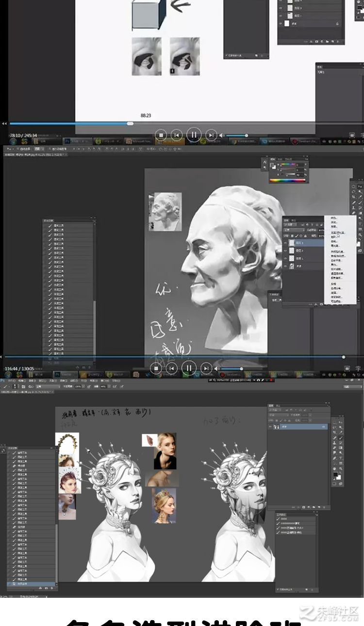Viewport: 364px width, 626px height.
Task: Select highlighted last state in bottom History panel
Action: point(31,584)
